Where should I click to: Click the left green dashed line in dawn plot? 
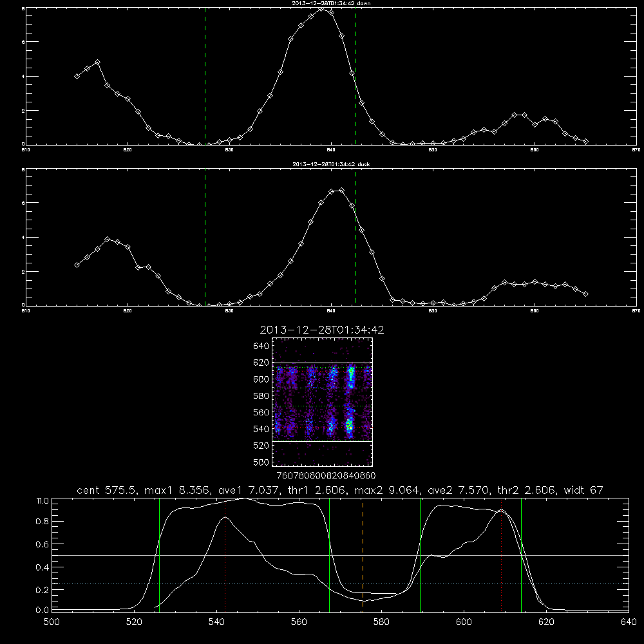coord(205,76)
